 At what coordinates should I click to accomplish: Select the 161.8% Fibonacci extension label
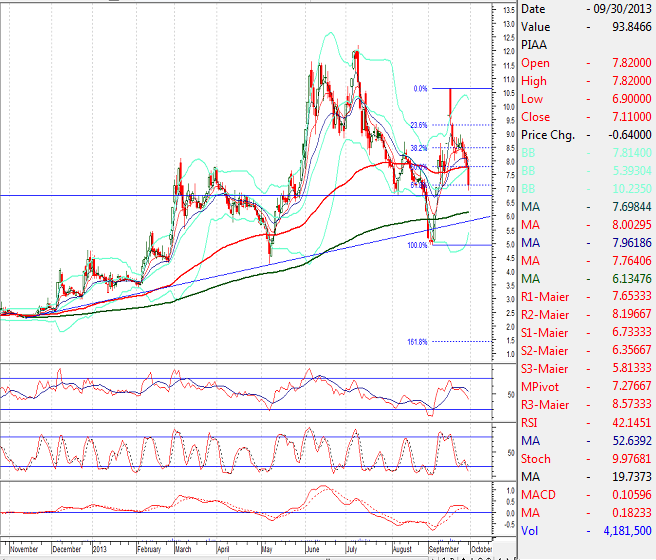coord(417,342)
